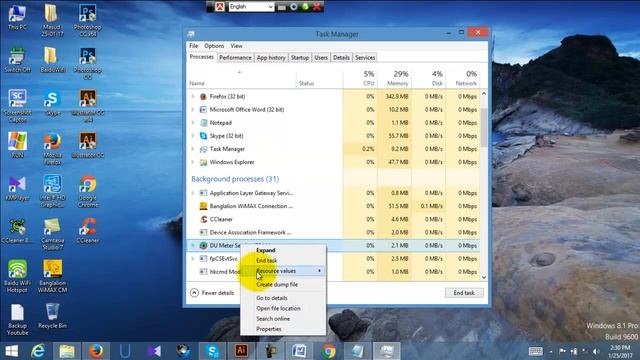Expand the Task Manager process row
This screenshot has height=360, width=640.
(193, 149)
